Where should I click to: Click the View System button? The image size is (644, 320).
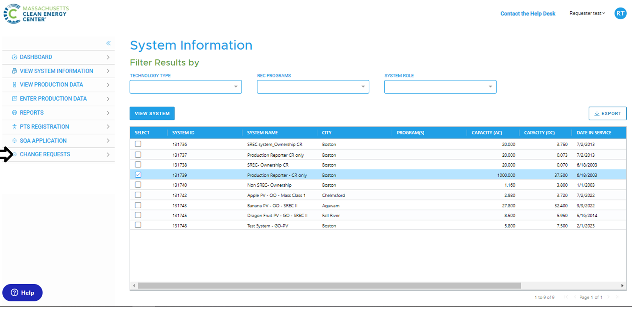[x=152, y=113]
